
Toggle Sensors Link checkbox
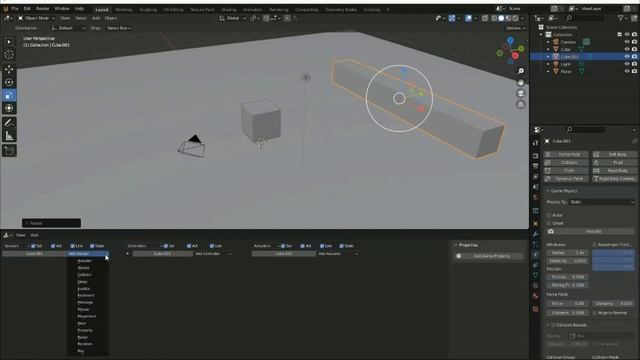click(x=73, y=246)
